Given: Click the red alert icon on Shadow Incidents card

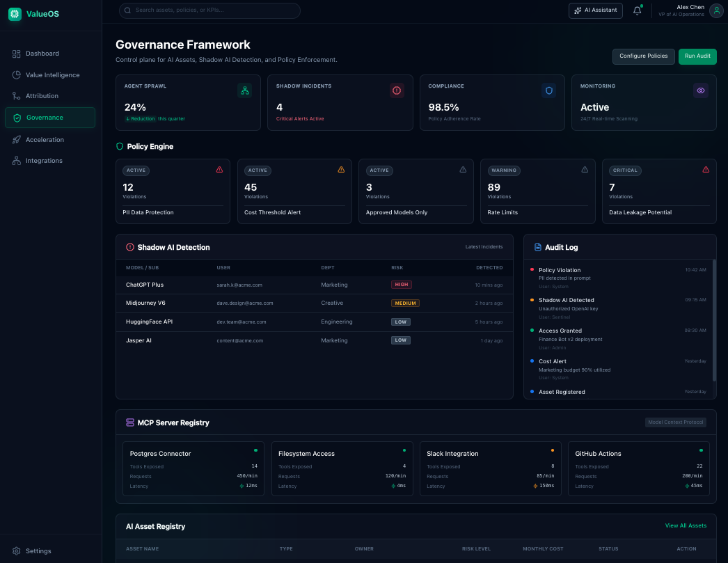Looking at the screenshot, I should tap(396, 90).
